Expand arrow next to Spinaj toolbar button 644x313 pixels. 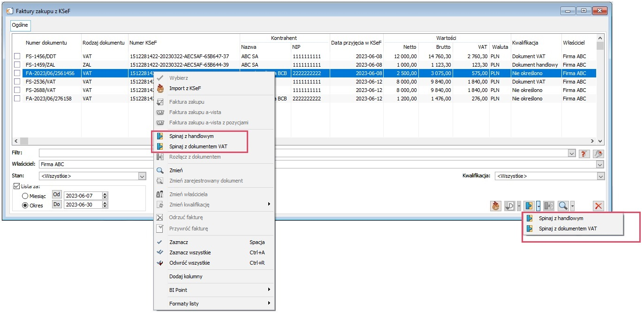pyautogui.click(x=538, y=206)
